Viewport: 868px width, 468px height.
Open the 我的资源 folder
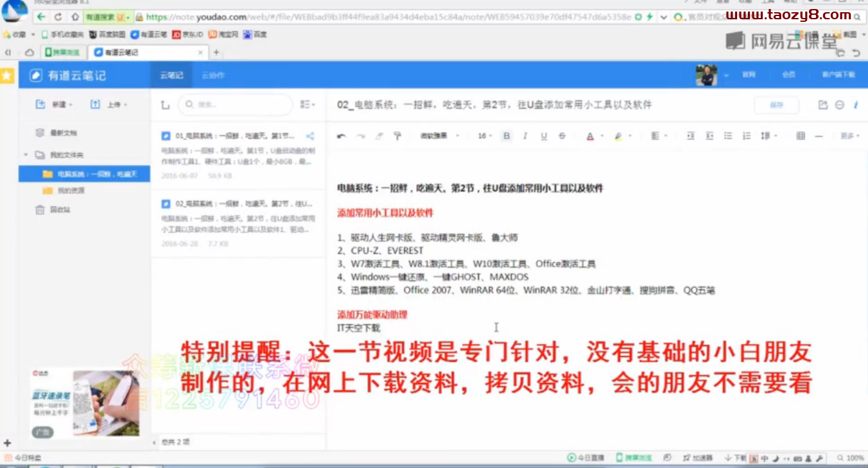pos(64,191)
